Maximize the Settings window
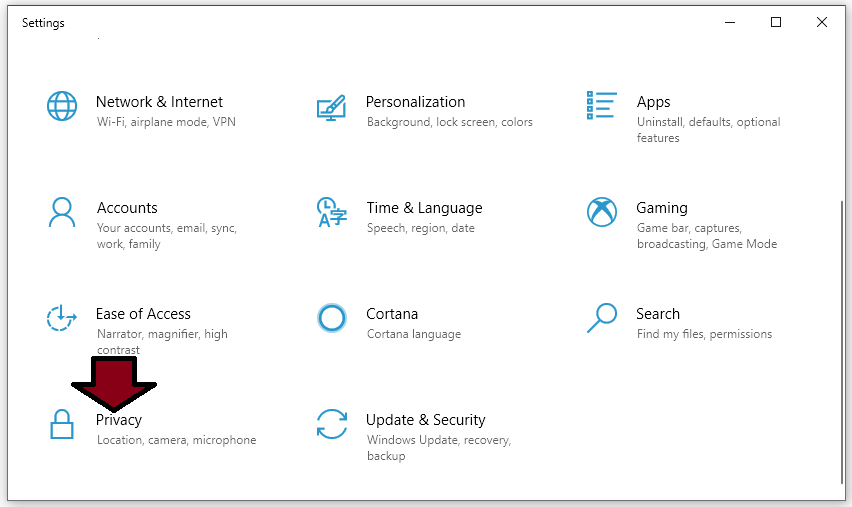This screenshot has width=852, height=507. click(776, 22)
